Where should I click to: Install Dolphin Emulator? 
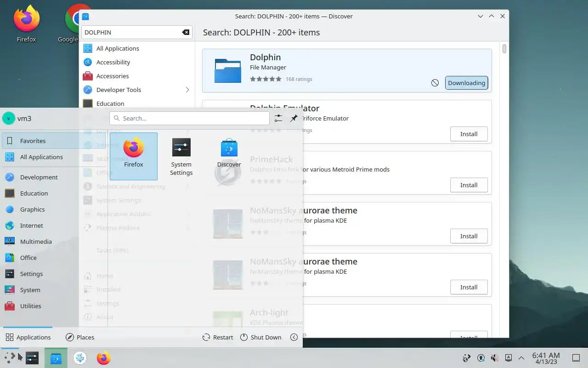point(469,134)
